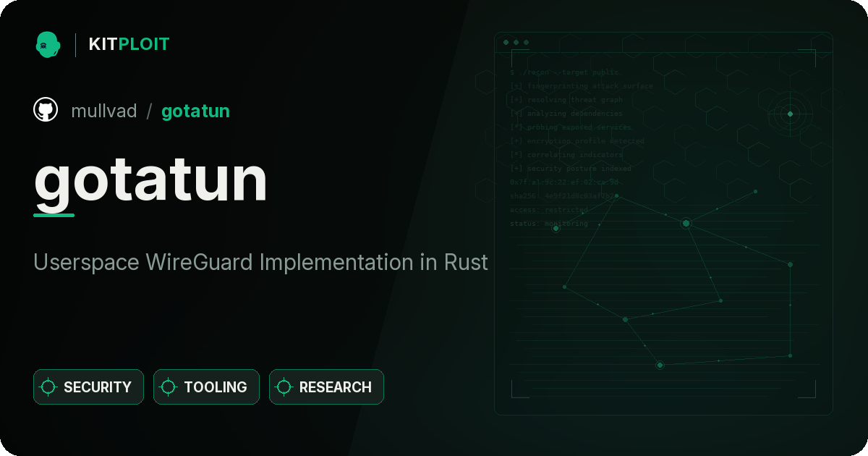Select the 'resolving threat graph' terminal line
This screenshot has width=868, height=456.
pyautogui.click(x=566, y=100)
